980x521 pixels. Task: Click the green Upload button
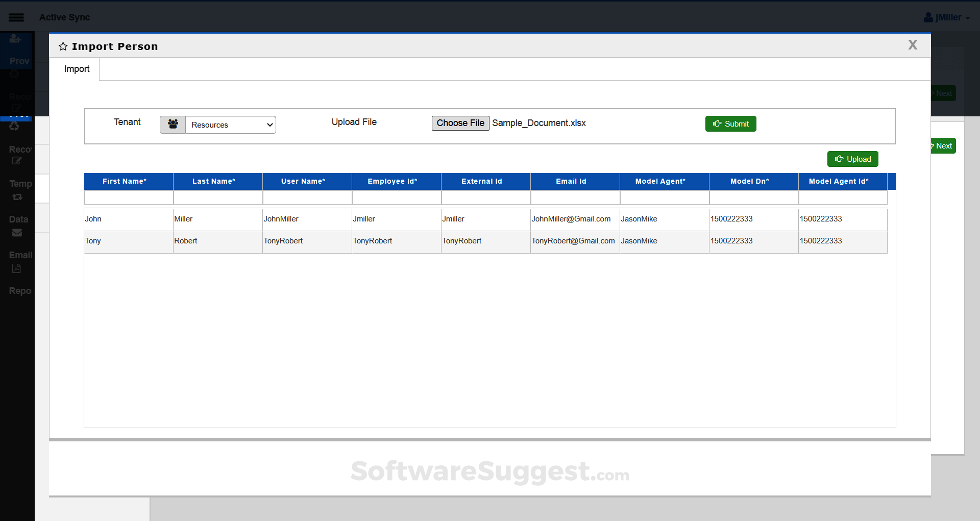pos(852,159)
